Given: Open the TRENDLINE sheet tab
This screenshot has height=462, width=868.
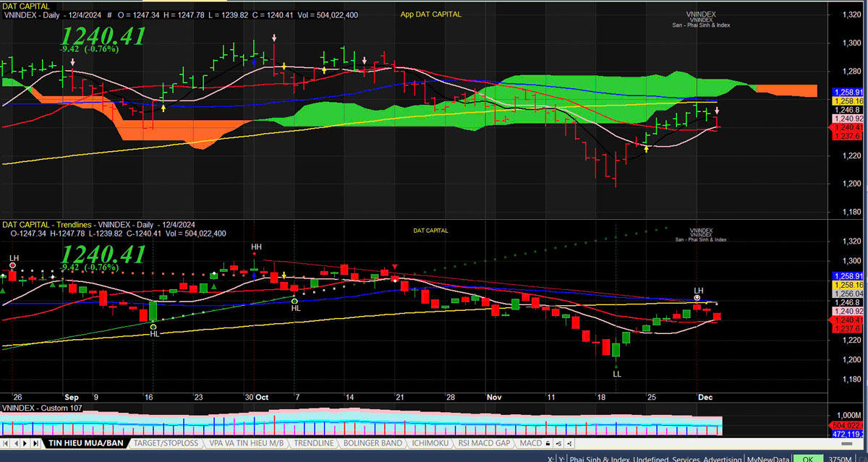Looking at the screenshot, I should point(315,442).
